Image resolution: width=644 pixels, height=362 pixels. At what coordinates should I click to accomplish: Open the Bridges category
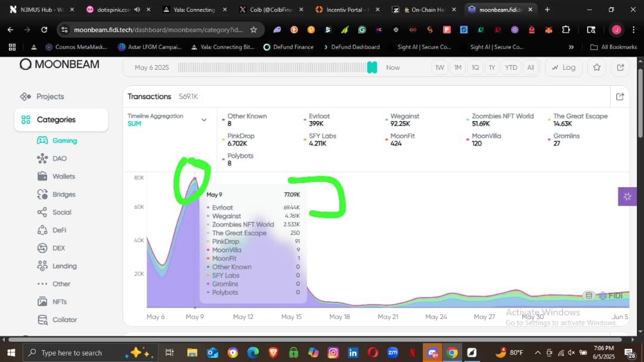(x=56, y=194)
